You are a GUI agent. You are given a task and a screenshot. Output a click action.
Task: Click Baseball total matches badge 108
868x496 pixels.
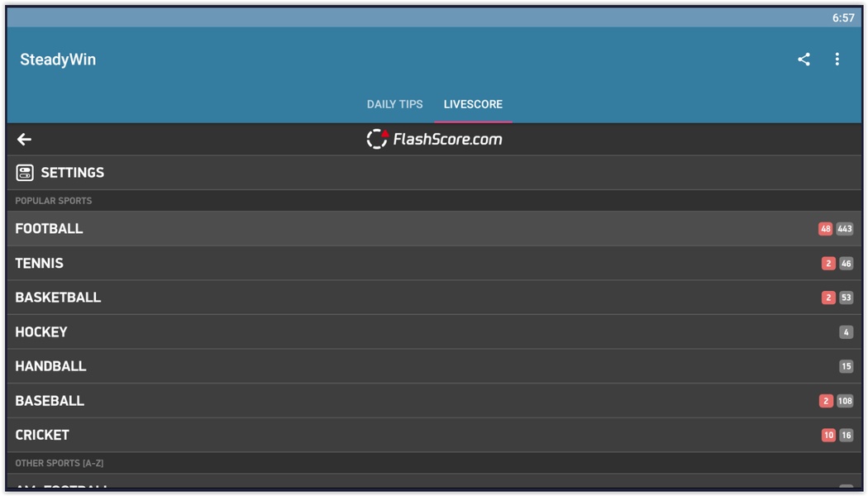(845, 401)
